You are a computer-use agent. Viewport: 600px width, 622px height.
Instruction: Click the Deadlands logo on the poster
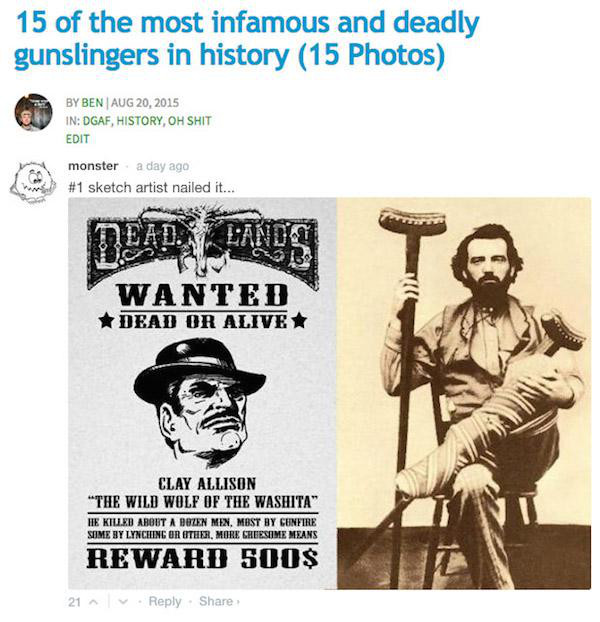[x=203, y=247]
